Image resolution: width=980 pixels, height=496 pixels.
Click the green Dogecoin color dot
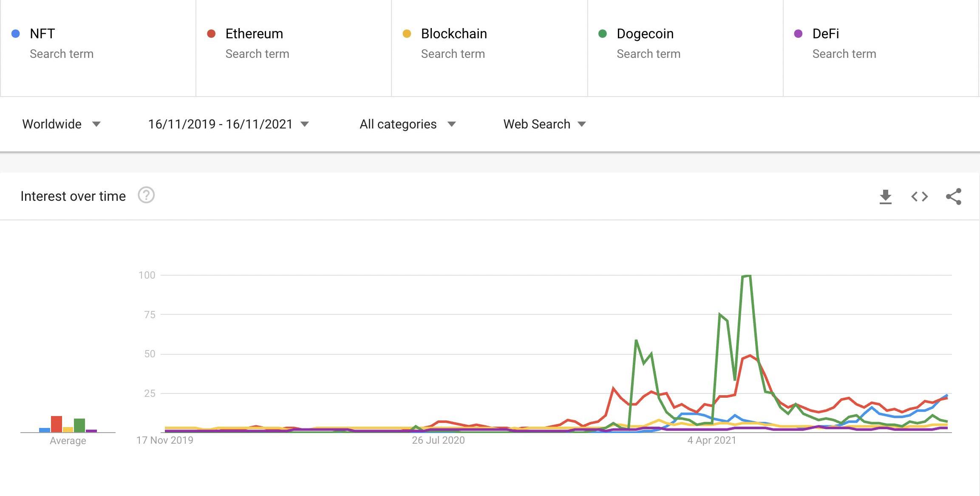click(602, 34)
